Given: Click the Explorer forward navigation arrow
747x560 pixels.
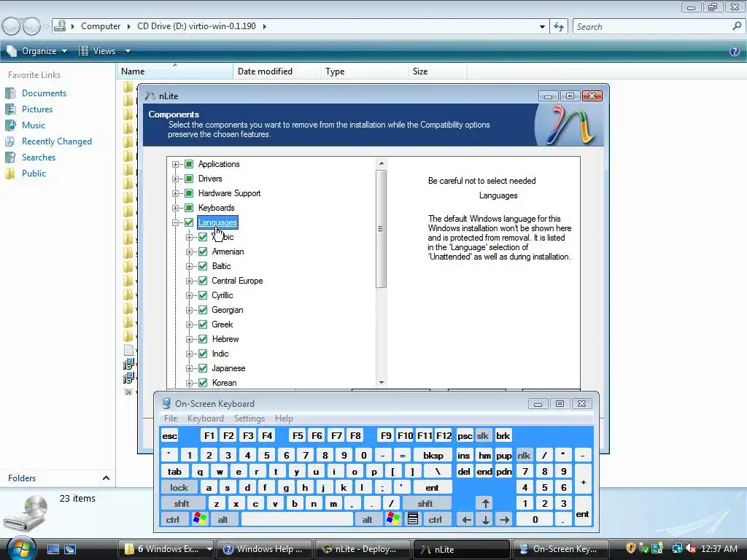Looking at the screenshot, I should [x=31, y=26].
